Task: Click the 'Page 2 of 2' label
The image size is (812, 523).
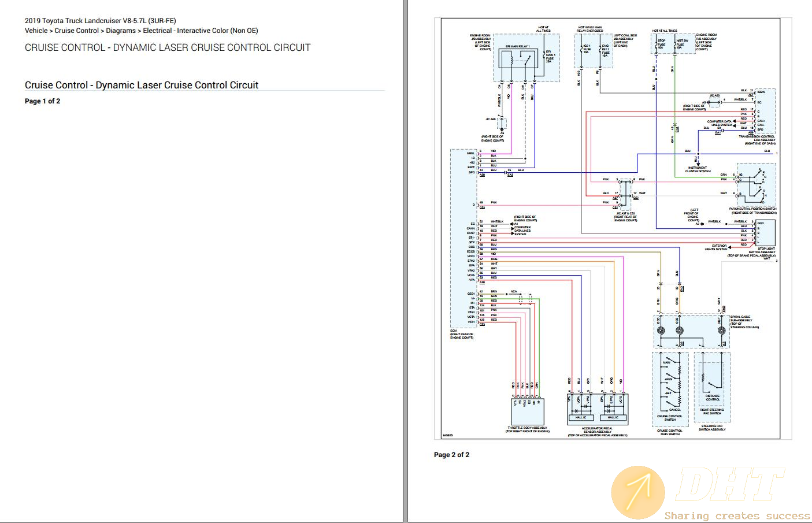Action: [451, 455]
